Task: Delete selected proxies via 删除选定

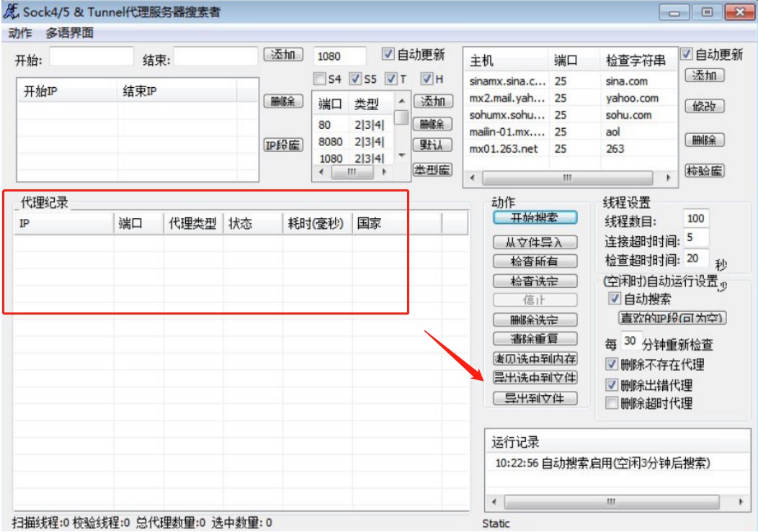Action: [x=536, y=319]
